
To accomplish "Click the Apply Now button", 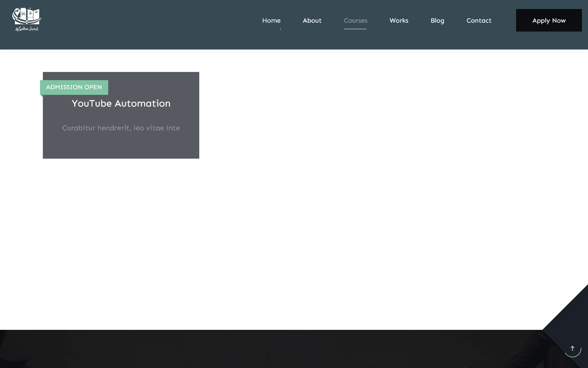I will [x=549, y=20].
